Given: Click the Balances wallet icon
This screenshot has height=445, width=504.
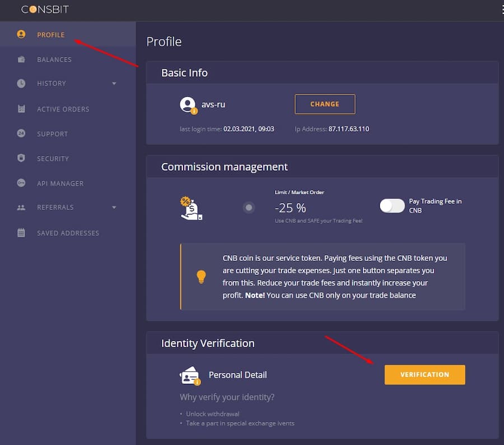Looking at the screenshot, I should 21,59.
